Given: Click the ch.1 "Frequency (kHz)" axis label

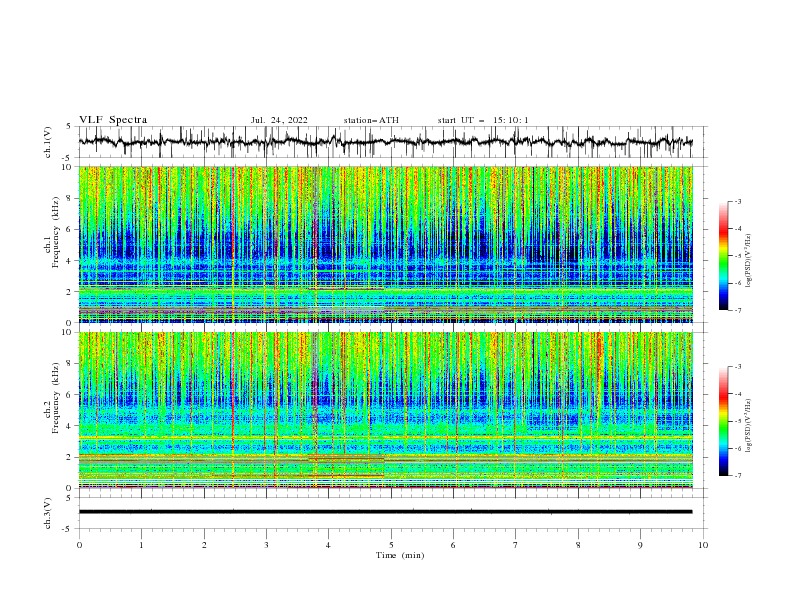Looking at the screenshot, I should tap(55, 233).
